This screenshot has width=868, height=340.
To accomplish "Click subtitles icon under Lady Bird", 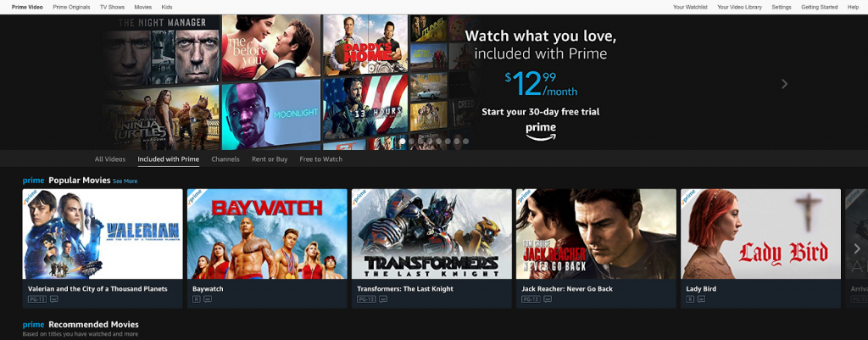I will click(701, 299).
